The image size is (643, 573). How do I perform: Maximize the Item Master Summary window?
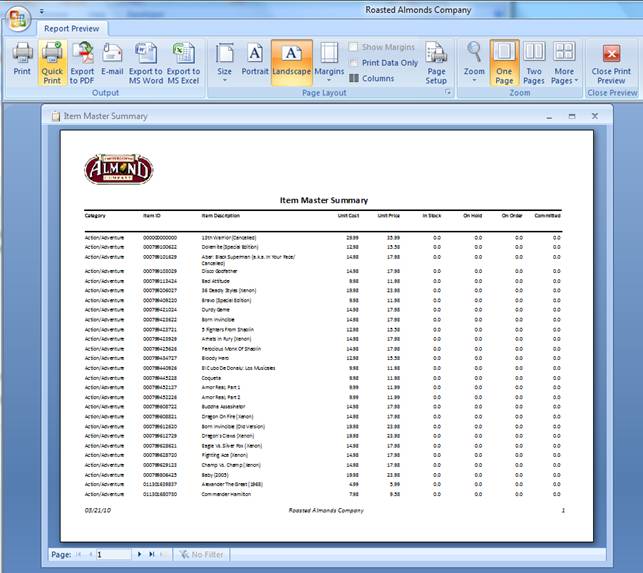click(572, 116)
